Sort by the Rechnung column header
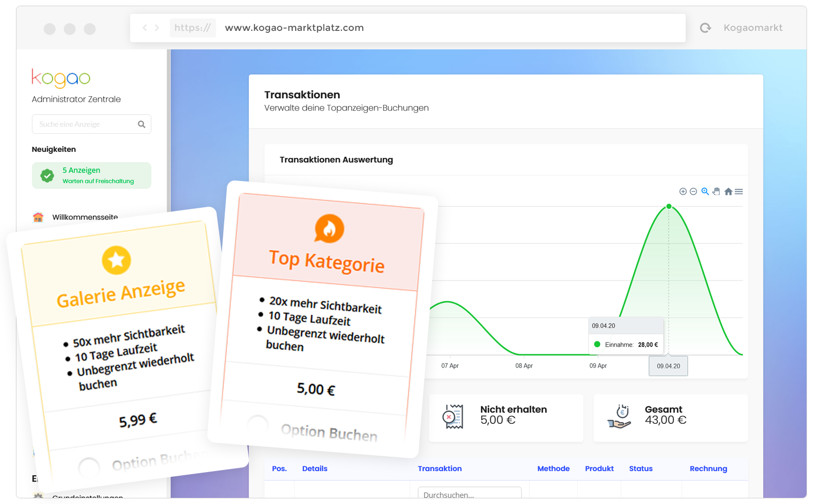Viewport: 823px width, 504px height. click(x=708, y=469)
